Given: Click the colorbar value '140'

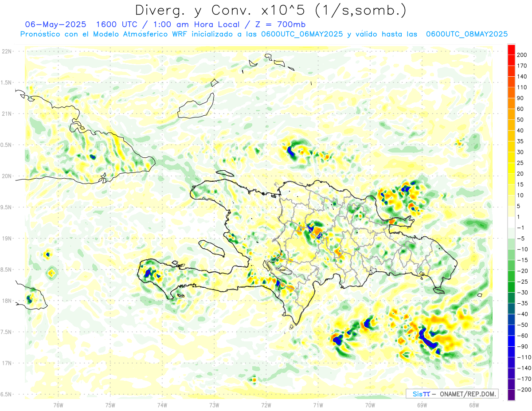Looking at the screenshot, I should [522, 76].
